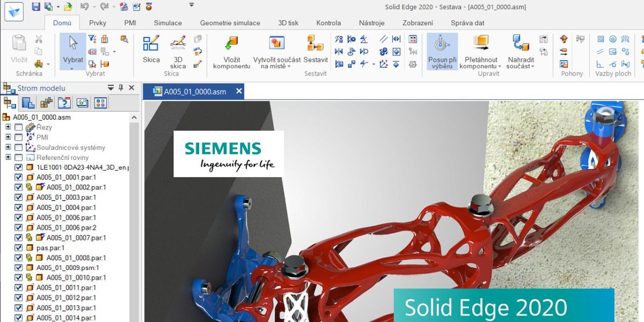Open Přetáhnout komponentu dropdown arrow
Viewport: 644px width, 322px height.
pyautogui.click(x=500, y=67)
